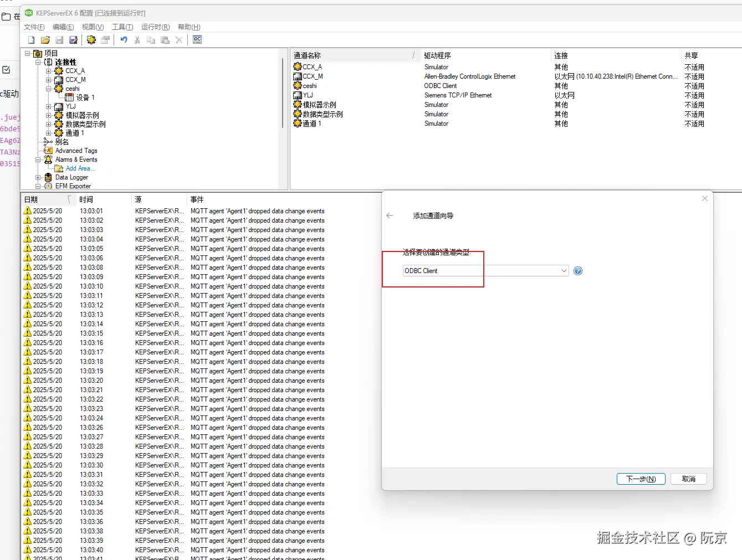Click the 设备 1 device icon
Screen dimensions: 742x560
point(69,97)
